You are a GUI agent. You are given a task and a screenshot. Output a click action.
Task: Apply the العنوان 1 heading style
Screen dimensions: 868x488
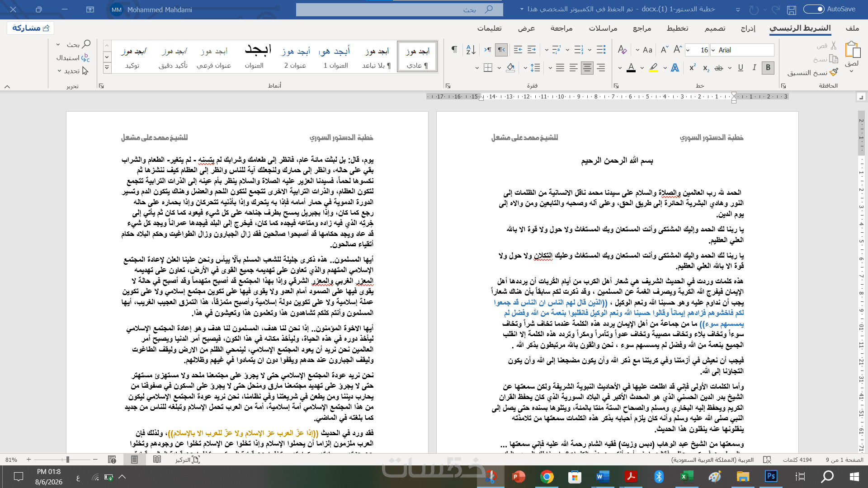(335, 56)
